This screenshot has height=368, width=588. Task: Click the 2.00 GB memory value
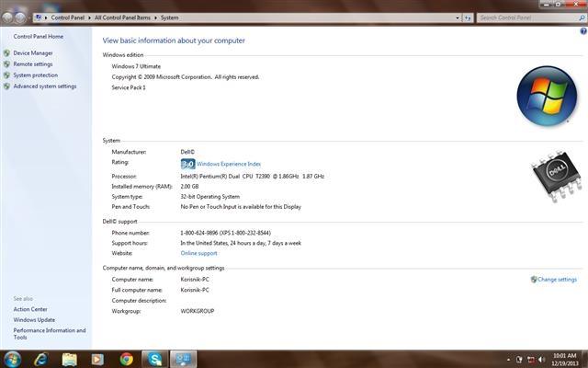[190, 186]
